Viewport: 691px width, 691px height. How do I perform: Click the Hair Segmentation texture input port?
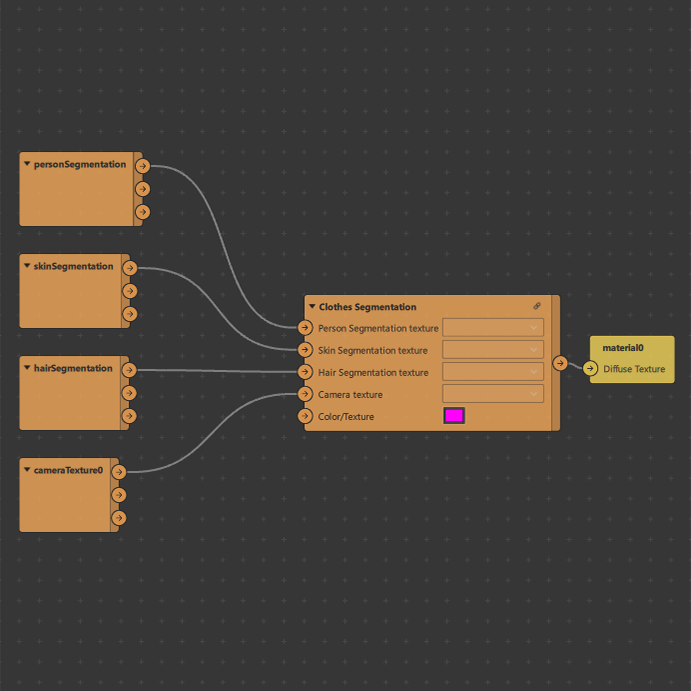coord(305,372)
